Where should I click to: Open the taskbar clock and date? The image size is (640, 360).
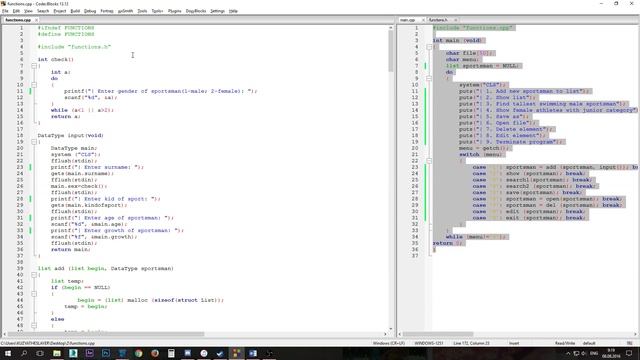pyautogui.click(x=611, y=353)
